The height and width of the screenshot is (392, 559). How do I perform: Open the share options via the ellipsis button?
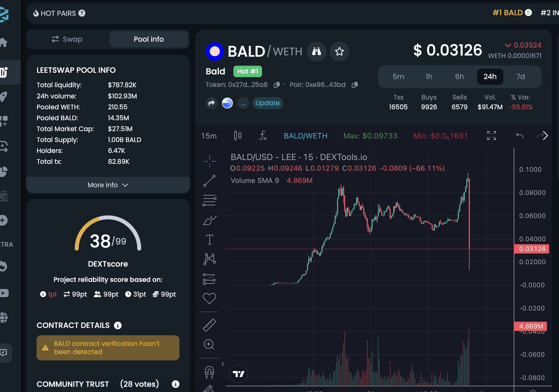(x=243, y=103)
